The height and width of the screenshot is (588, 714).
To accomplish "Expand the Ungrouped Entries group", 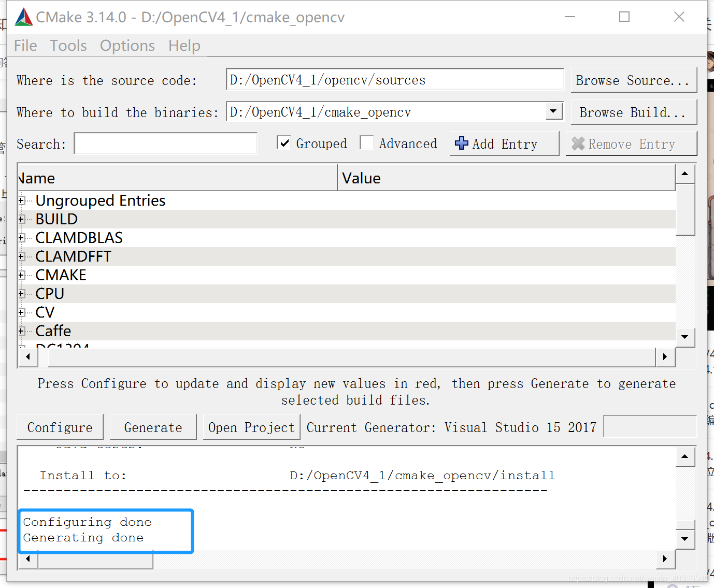I will coord(21,200).
